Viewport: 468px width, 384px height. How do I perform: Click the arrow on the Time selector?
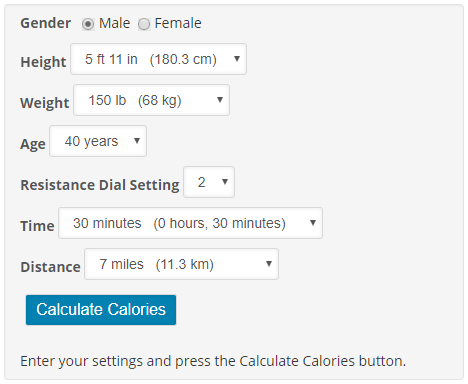click(x=313, y=223)
